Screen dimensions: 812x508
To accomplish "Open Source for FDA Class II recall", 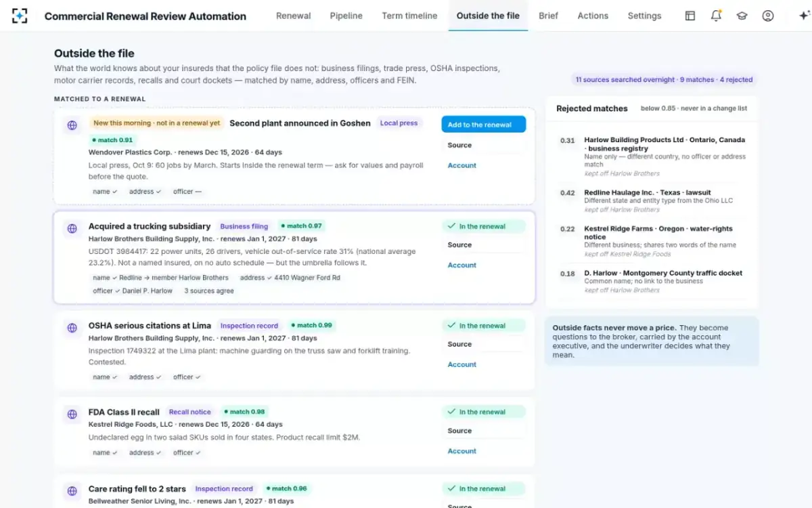I will [483, 431].
